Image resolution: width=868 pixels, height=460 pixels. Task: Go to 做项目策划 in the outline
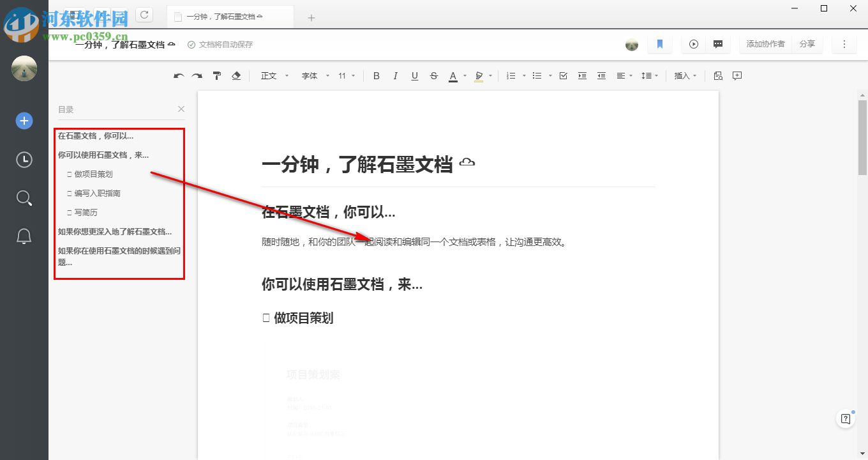tap(90, 174)
